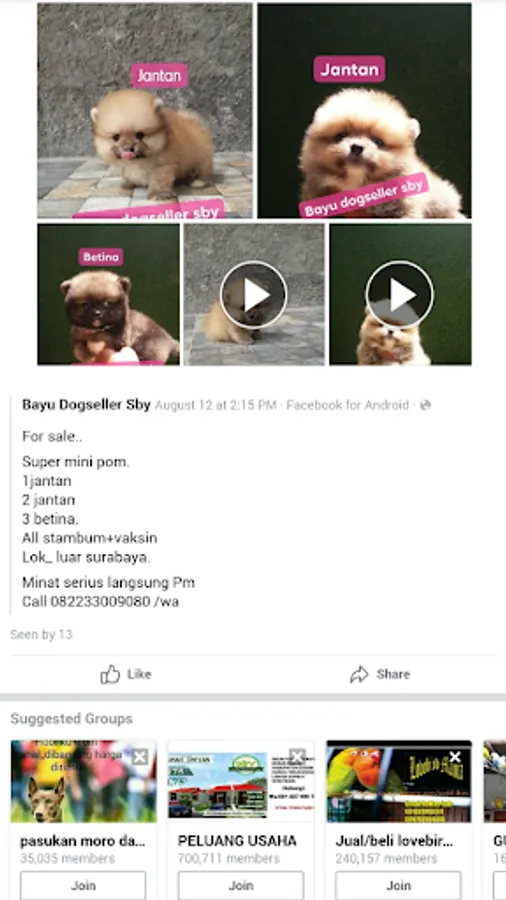The width and height of the screenshot is (506, 900).
Task: Open the post timestamp August 12 link
Action: pos(216,405)
